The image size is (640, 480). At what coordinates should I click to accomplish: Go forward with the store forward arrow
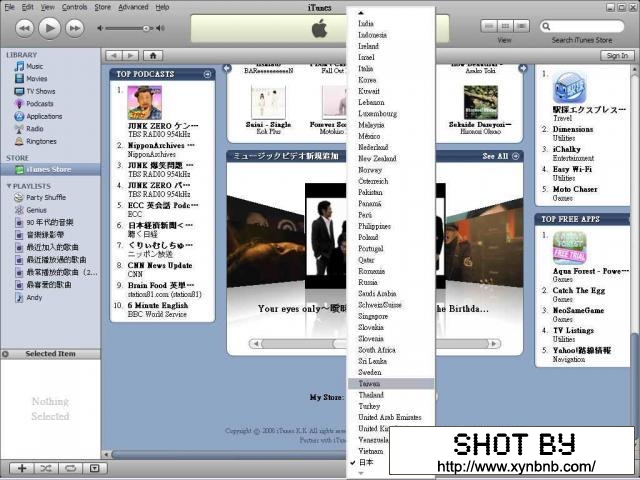pos(131,56)
